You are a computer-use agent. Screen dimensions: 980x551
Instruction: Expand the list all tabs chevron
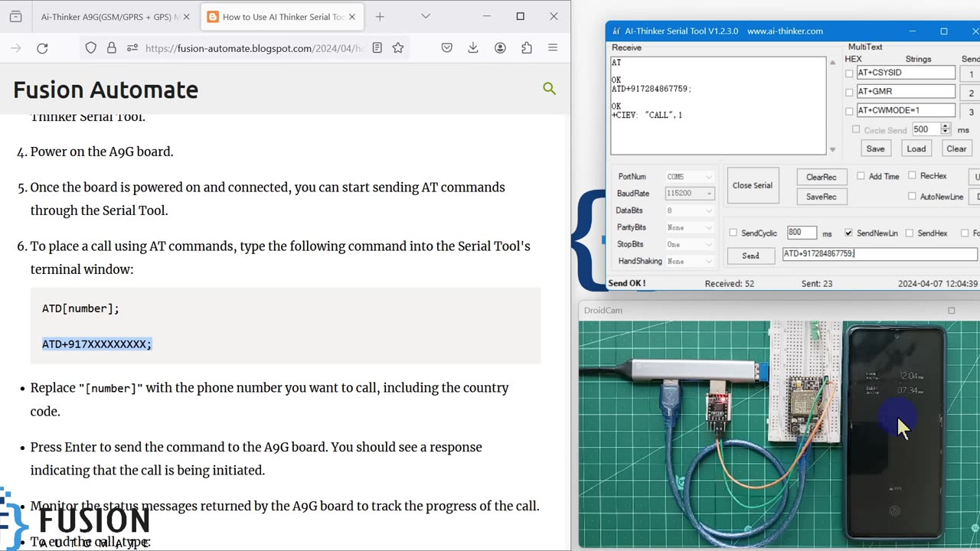click(x=426, y=16)
